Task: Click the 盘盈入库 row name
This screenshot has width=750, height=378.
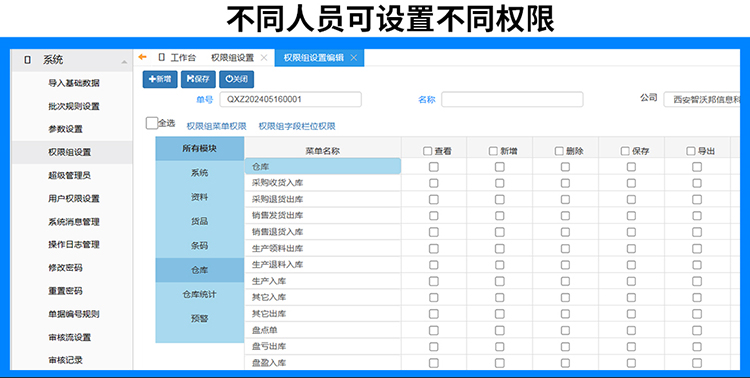Action: pos(269,363)
